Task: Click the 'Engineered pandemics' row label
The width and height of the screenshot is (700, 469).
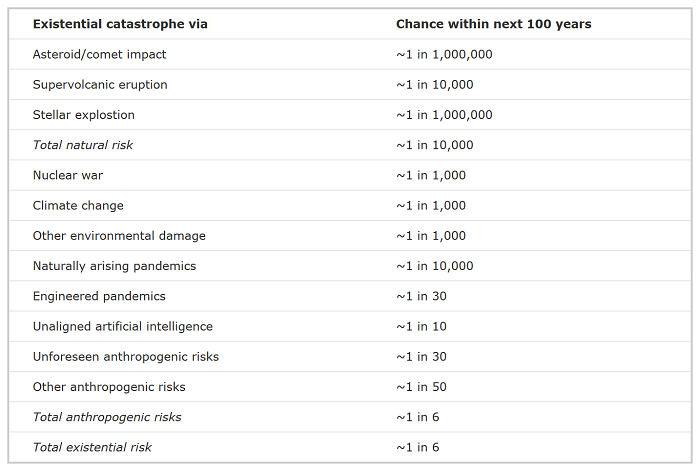Action: 99,296
